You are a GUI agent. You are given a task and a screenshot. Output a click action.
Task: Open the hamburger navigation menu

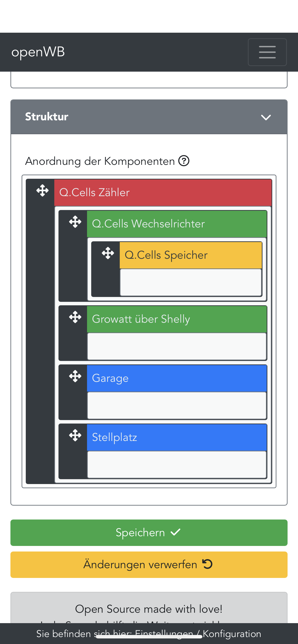pyautogui.click(x=267, y=52)
